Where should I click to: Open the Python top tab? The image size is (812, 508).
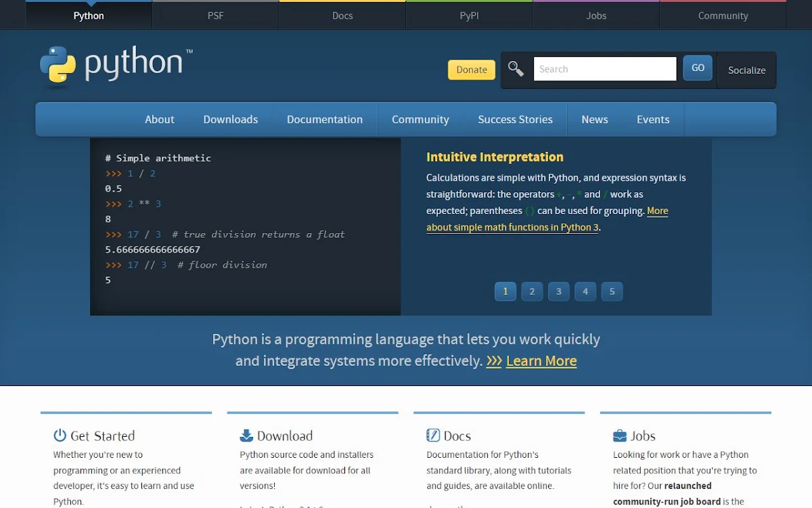[x=89, y=16]
